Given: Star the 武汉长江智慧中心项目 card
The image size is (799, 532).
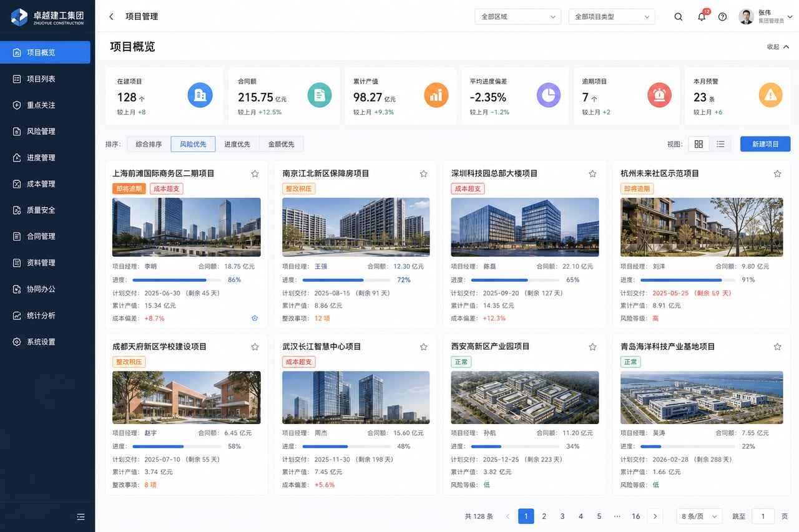Looking at the screenshot, I should pyautogui.click(x=424, y=347).
